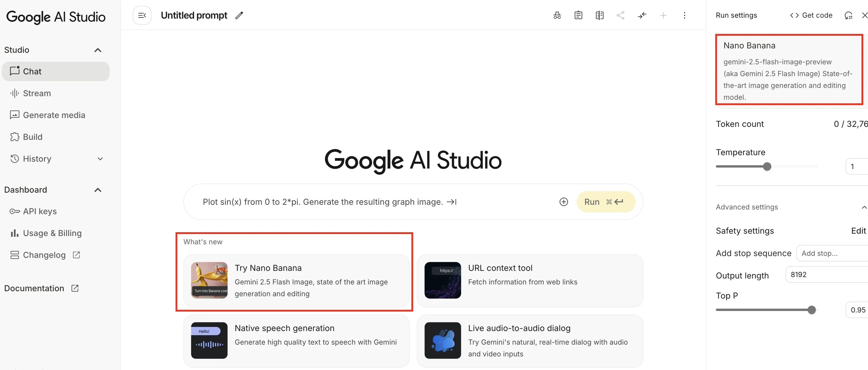The image size is (868, 370).
Task: Click the add media plus circle icon
Action: point(563,202)
